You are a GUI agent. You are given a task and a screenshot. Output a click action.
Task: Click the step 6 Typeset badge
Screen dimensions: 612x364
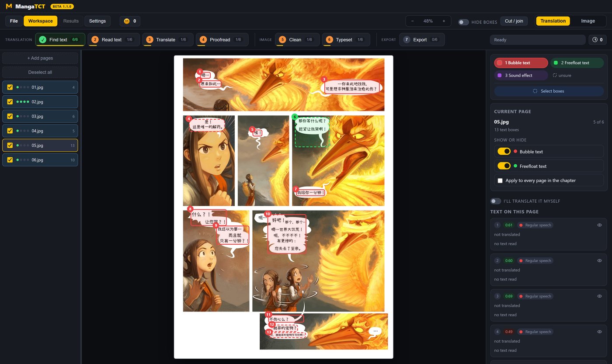point(329,40)
